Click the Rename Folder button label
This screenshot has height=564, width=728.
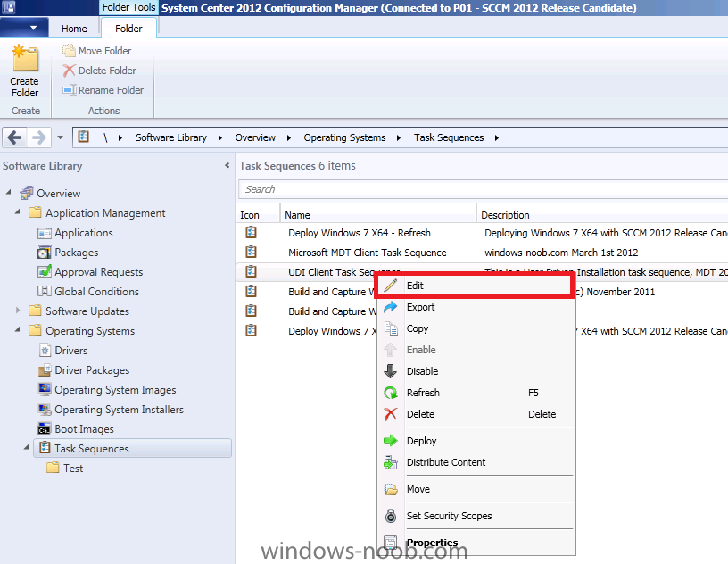point(111,89)
